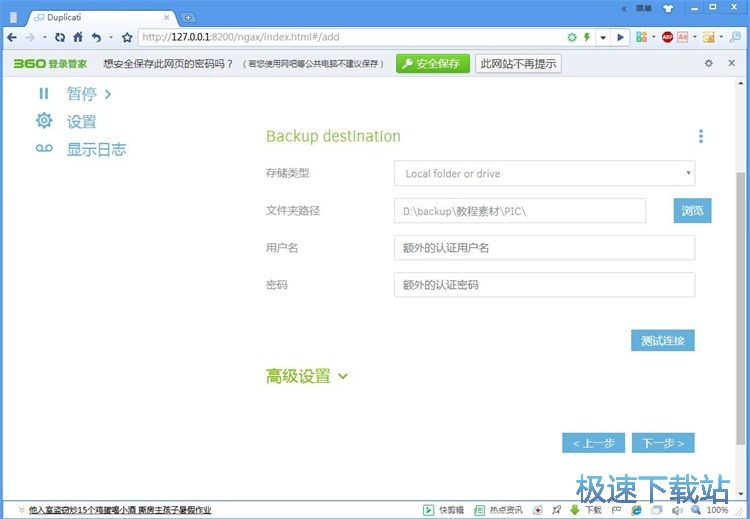This screenshot has height=519, width=750.
Task: Click the window tiles icon in status bar
Action: (657, 510)
